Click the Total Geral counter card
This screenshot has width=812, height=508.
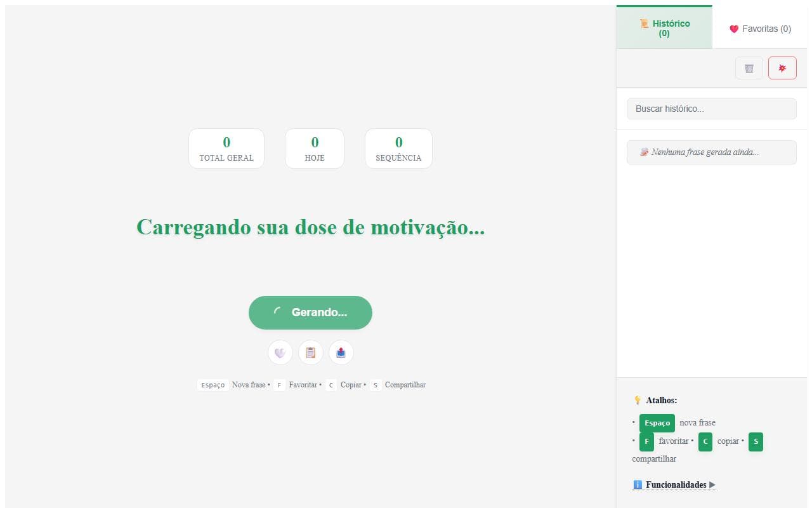click(x=226, y=149)
